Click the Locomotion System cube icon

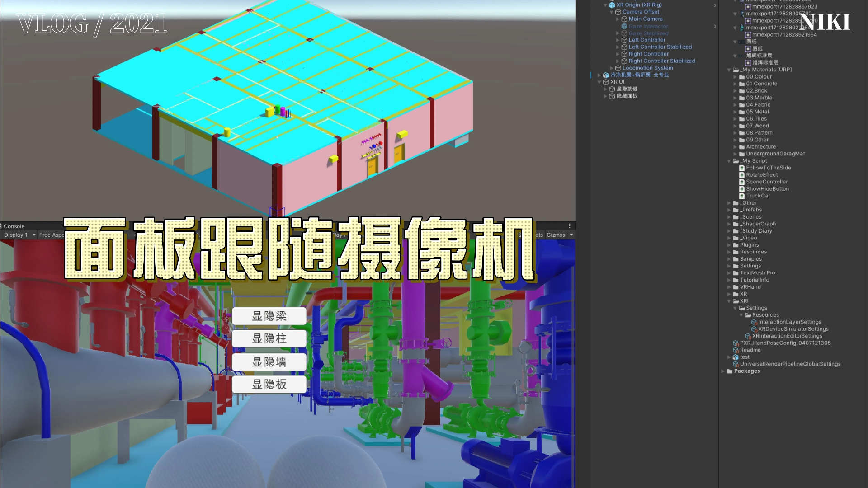tap(618, 68)
